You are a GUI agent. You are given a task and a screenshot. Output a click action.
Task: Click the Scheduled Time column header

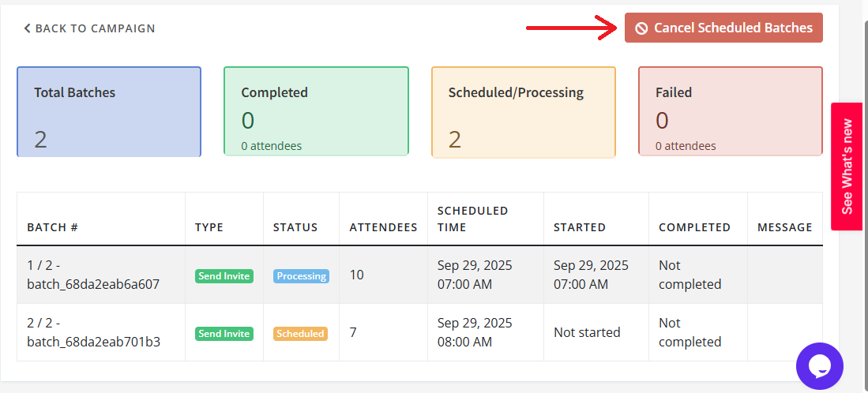[473, 219]
